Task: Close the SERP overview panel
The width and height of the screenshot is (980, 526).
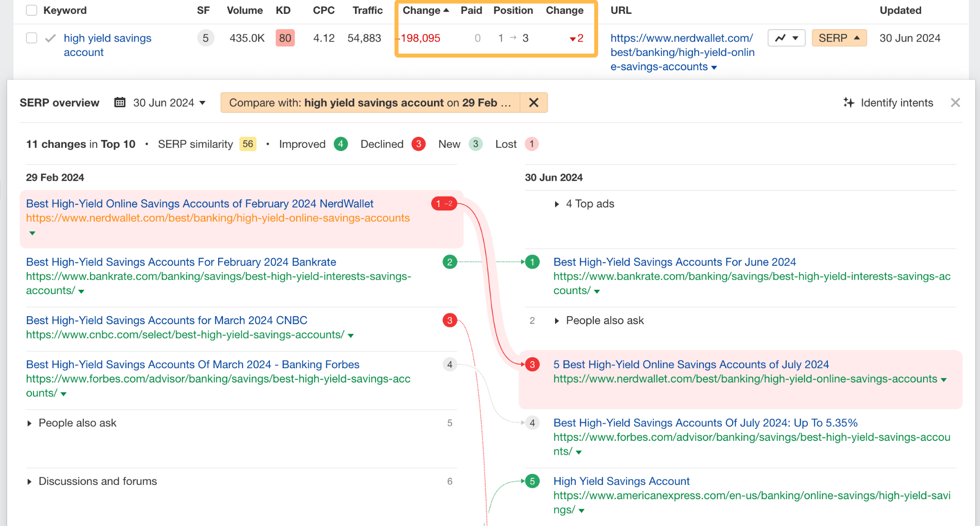Action: tap(955, 103)
